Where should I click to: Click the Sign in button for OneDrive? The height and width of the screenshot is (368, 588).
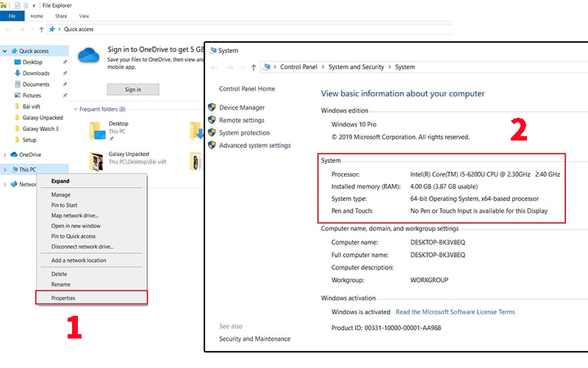[132, 90]
